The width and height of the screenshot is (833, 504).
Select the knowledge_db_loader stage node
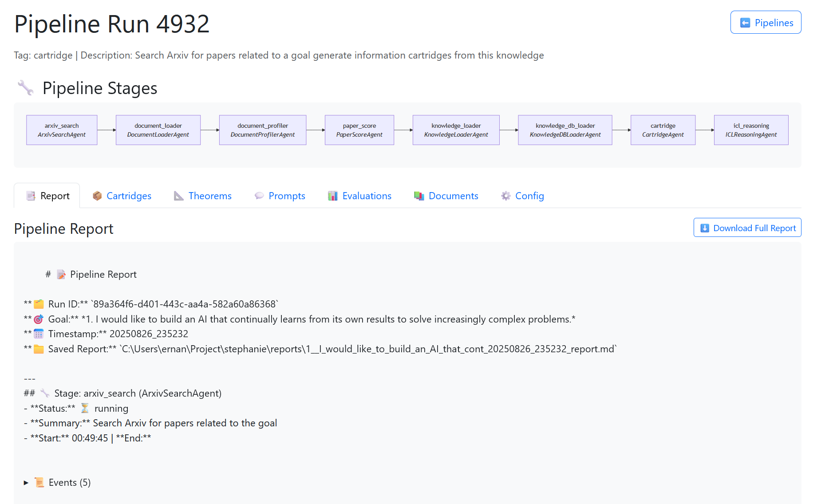[565, 130]
